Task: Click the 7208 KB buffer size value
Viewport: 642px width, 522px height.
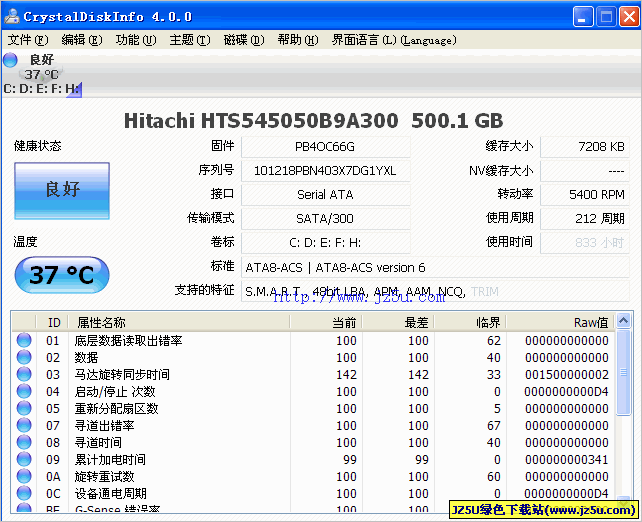Action: click(x=585, y=147)
